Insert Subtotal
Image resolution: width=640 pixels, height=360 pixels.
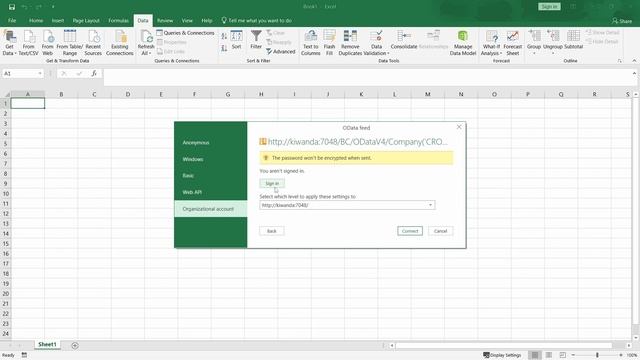point(573,40)
